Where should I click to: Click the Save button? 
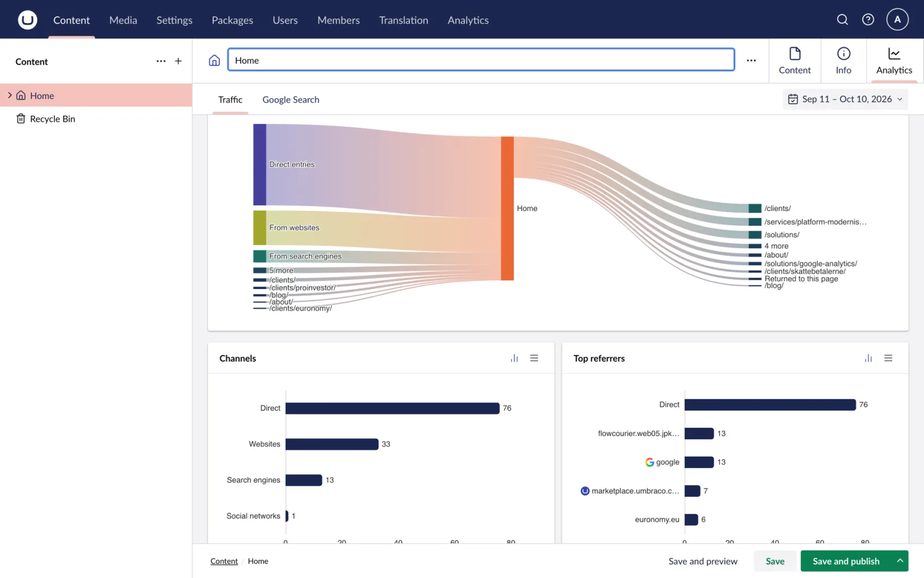tap(775, 561)
